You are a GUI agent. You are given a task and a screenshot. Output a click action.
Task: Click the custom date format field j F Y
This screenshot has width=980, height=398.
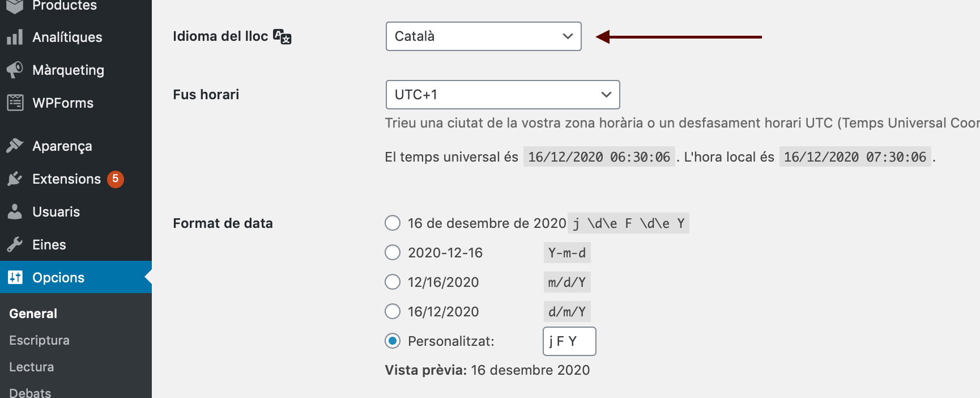point(569,341)
